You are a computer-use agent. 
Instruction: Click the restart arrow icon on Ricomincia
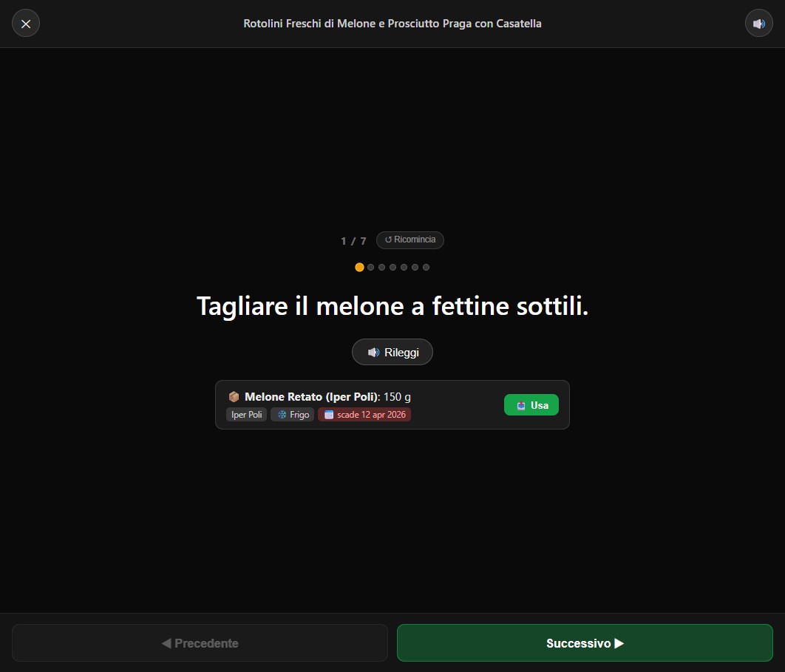pyautogui.click(x=387, y=240)
